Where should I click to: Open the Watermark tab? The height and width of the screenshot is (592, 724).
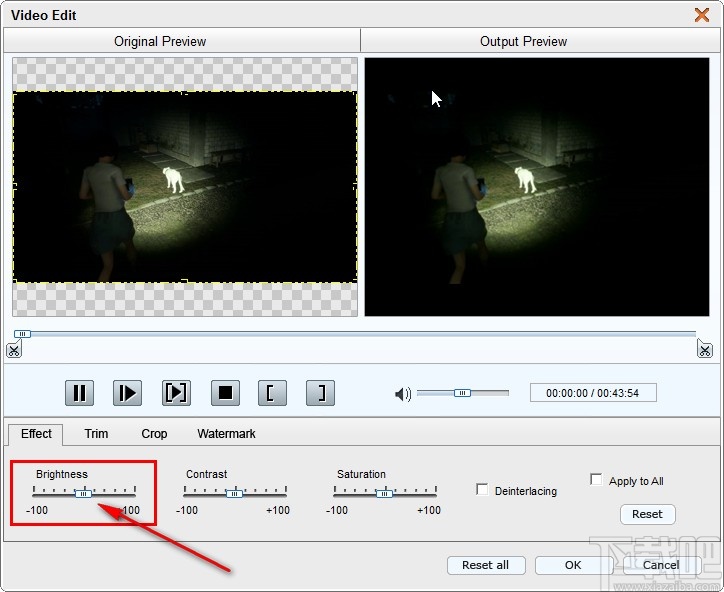coord(226,434)
